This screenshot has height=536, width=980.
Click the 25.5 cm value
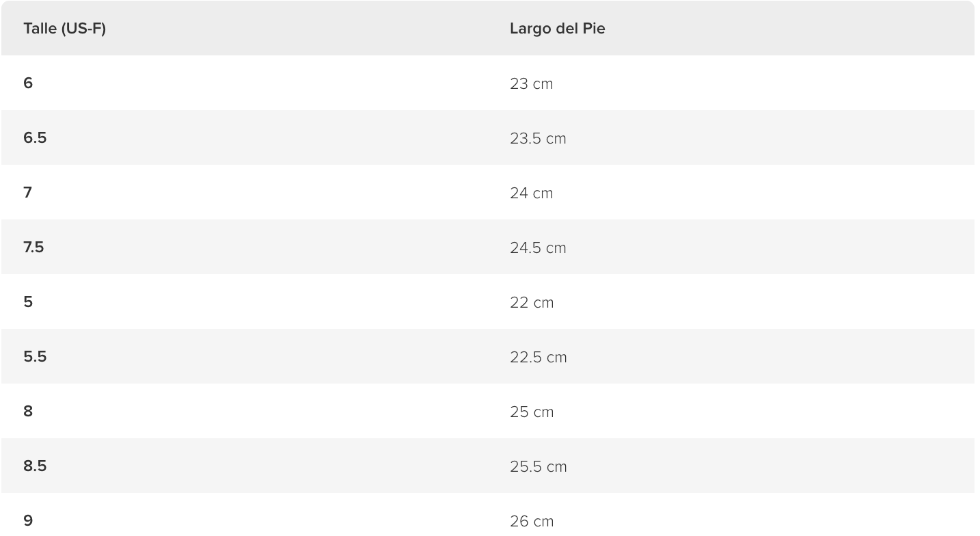[x=539, y=466]
